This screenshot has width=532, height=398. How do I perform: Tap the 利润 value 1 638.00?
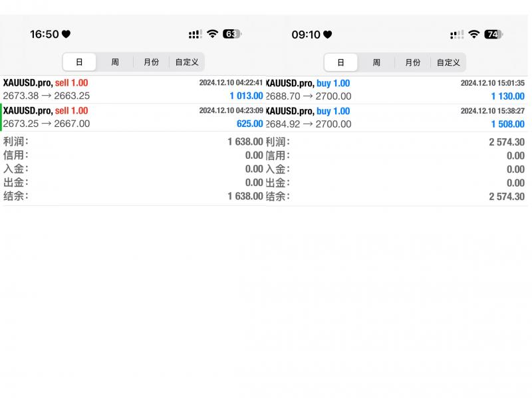245,142
